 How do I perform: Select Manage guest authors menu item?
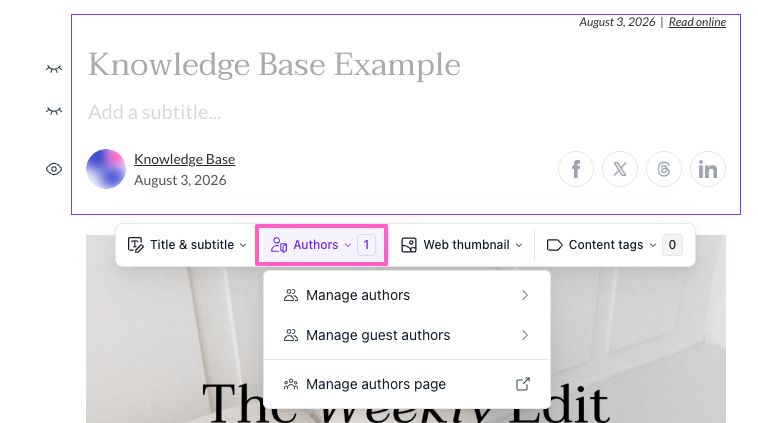[x=407, y=335]
